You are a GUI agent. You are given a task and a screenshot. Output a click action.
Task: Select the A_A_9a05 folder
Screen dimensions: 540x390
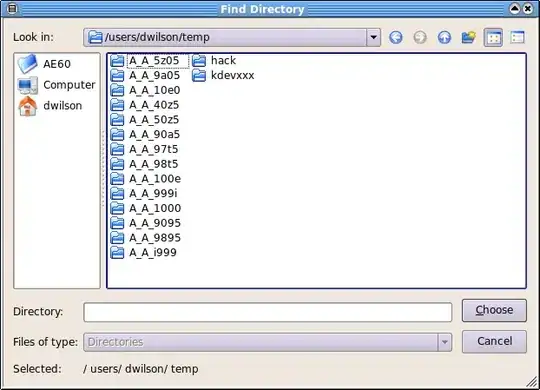click(145, 75)
